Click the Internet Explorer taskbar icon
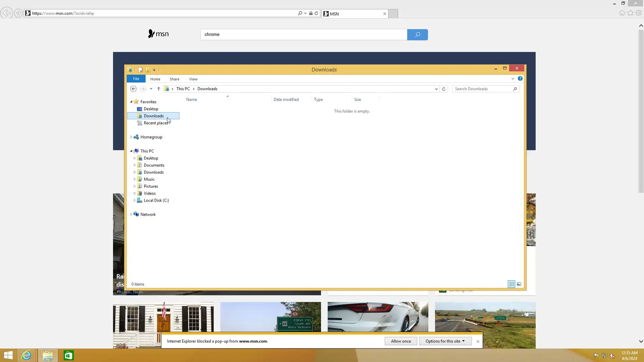 (26, 355)
